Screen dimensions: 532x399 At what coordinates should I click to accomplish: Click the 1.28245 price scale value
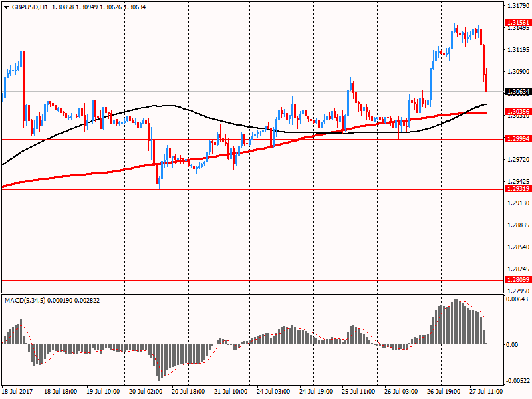pyautogui.click(x=518, y=269)
